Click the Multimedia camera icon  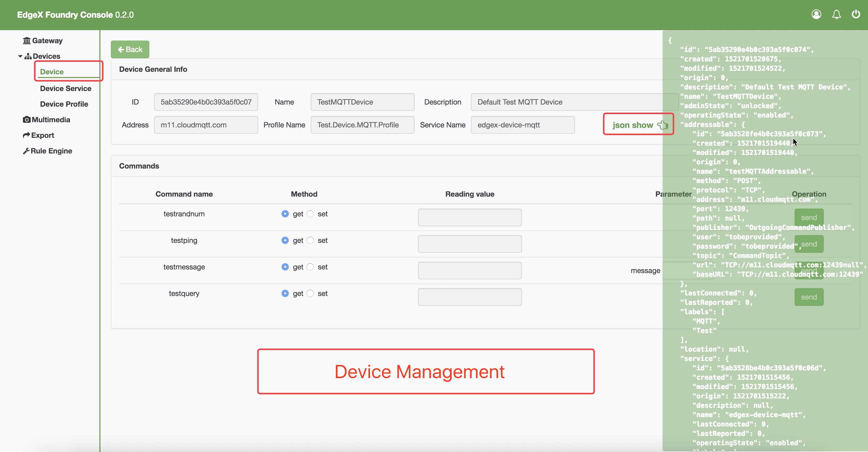pos(27,120)
